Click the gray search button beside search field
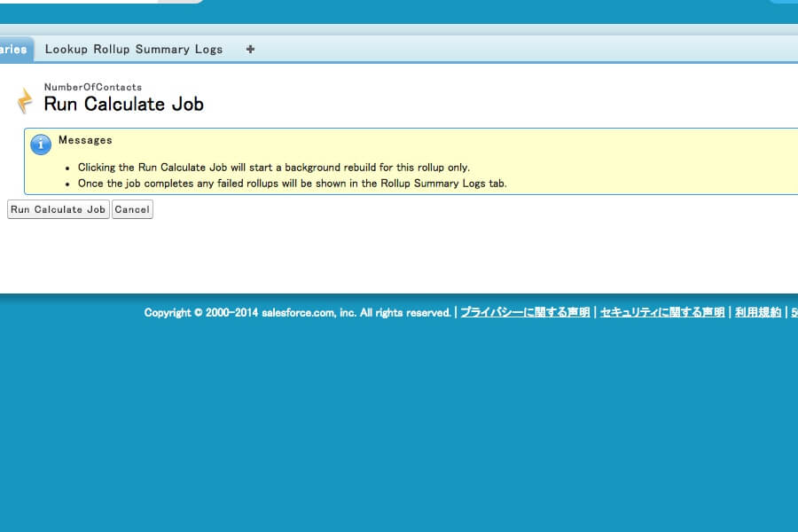The image size is (798, 532). [182, 1]
